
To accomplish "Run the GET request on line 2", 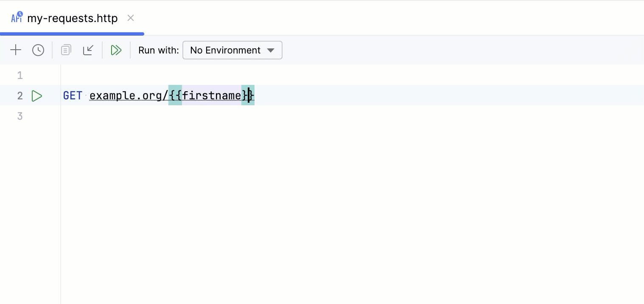I will 37,96.
